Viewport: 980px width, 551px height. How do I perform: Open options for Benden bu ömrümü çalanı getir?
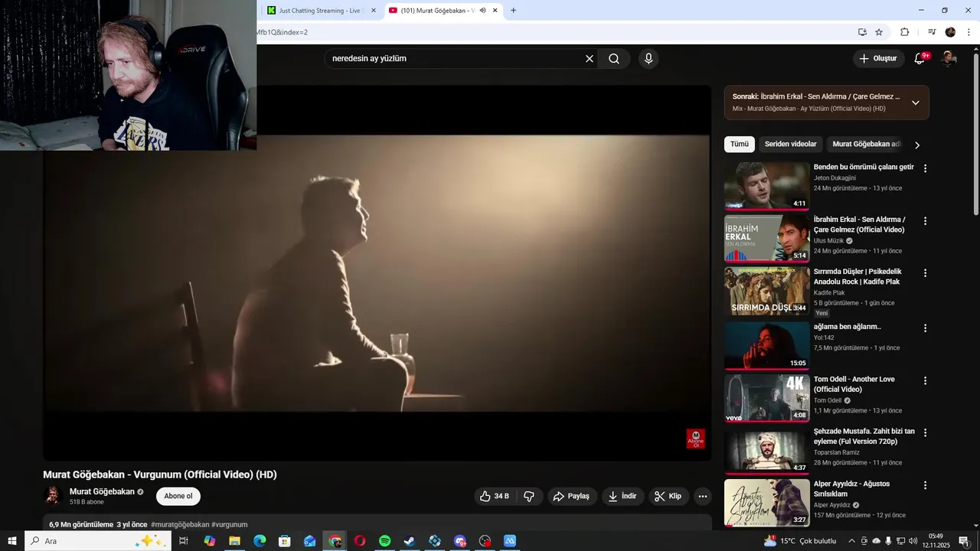click(x=925, y=168)
